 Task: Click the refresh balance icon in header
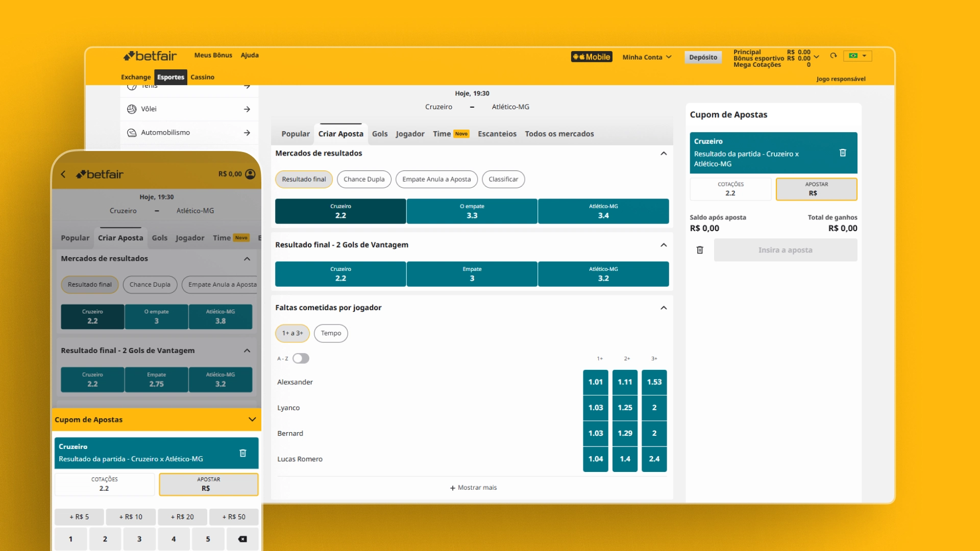coord(834,56)
